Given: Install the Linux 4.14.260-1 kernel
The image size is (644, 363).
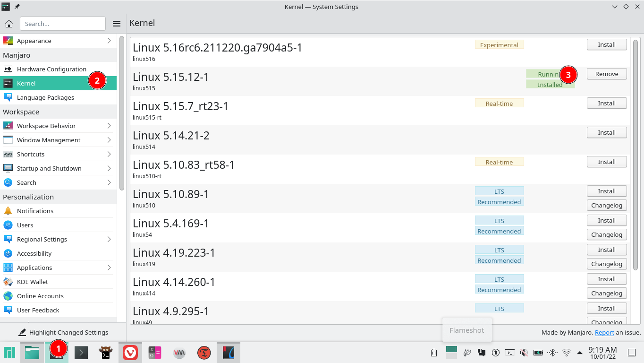Looking at the screenshot, I should coord(607,279).
